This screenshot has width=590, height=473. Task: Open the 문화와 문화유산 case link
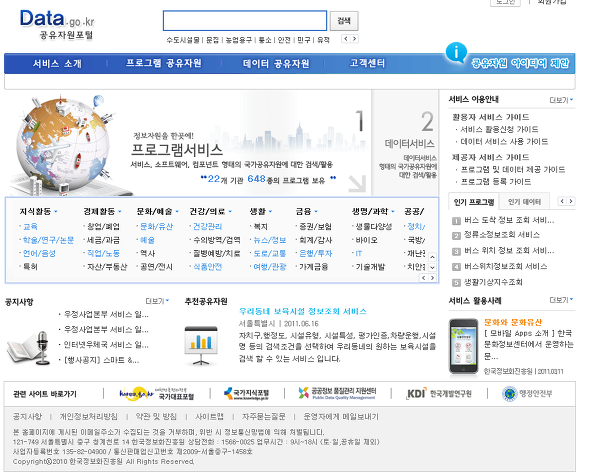[x=513, y=322]
